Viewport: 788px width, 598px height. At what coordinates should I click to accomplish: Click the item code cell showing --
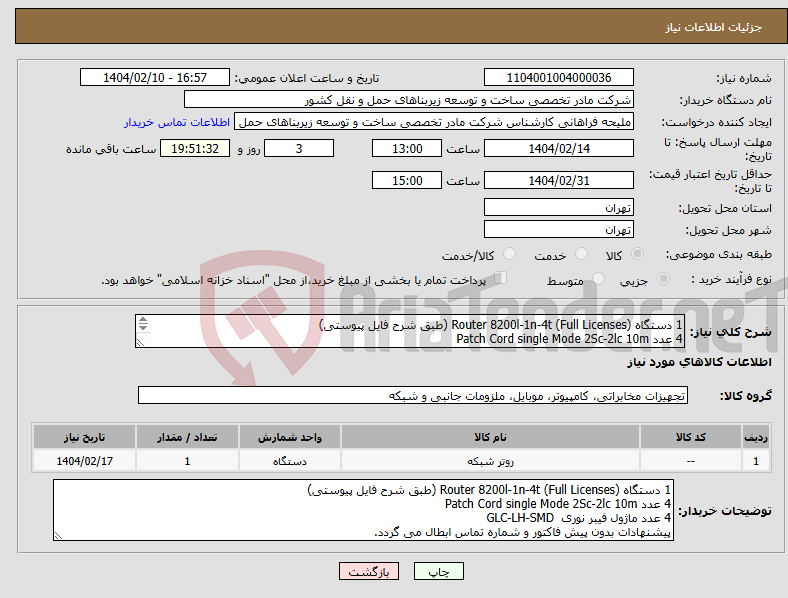691,461
